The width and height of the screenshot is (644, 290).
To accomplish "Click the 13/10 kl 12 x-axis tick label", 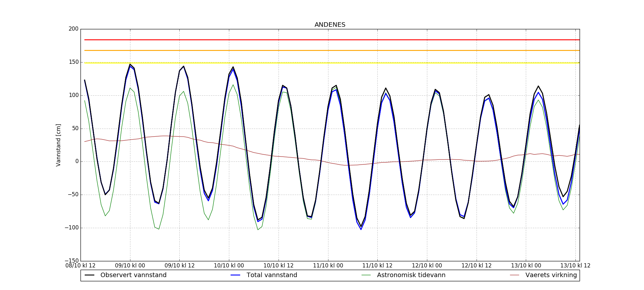I will [x=575, y=266].
